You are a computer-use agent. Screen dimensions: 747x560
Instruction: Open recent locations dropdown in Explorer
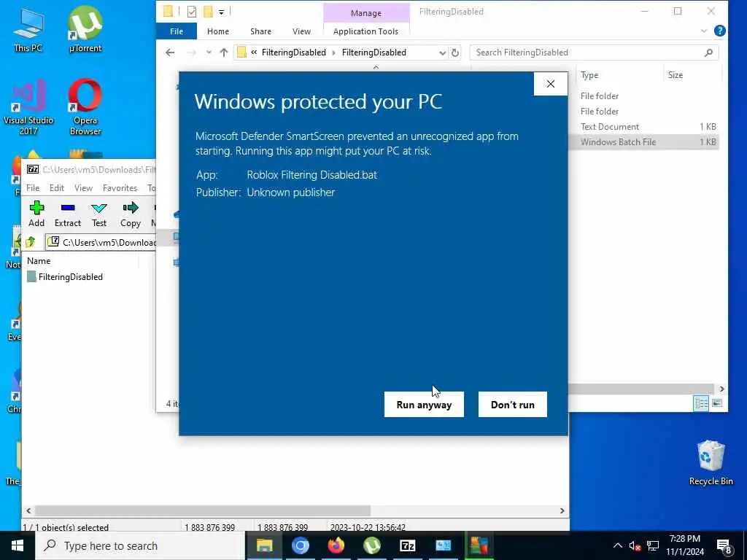209,52
